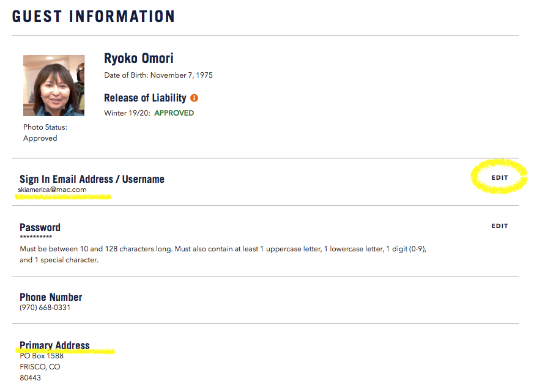Click the PO Box 1588 address line
534x392 pixels.
[x=42, y=356]
